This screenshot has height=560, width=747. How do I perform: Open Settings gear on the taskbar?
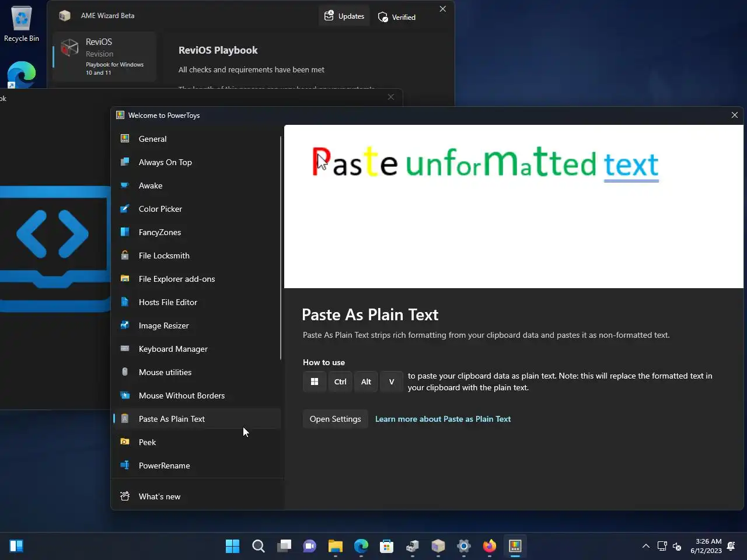pos(464,546)
